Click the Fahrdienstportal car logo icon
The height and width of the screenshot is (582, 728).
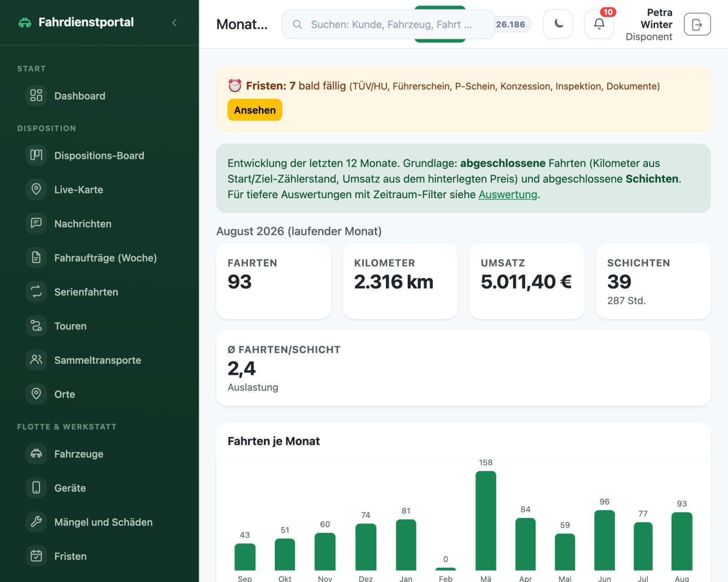(25, 23)
